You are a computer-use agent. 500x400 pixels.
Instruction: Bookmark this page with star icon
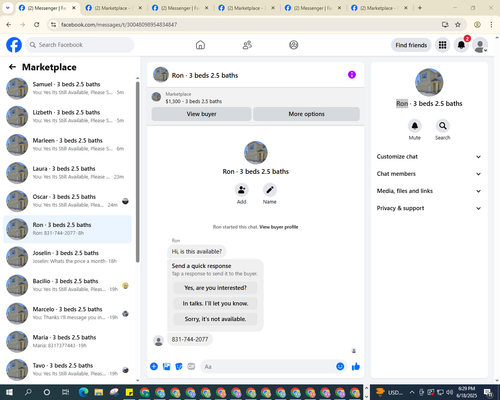click(458, 24)
